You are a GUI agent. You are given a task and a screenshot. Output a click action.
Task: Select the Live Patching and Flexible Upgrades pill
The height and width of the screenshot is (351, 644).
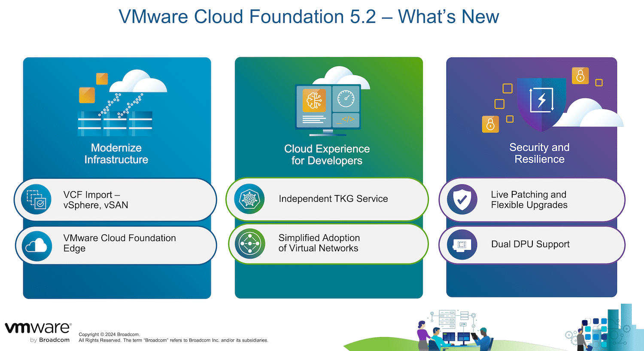pos(532,200)
